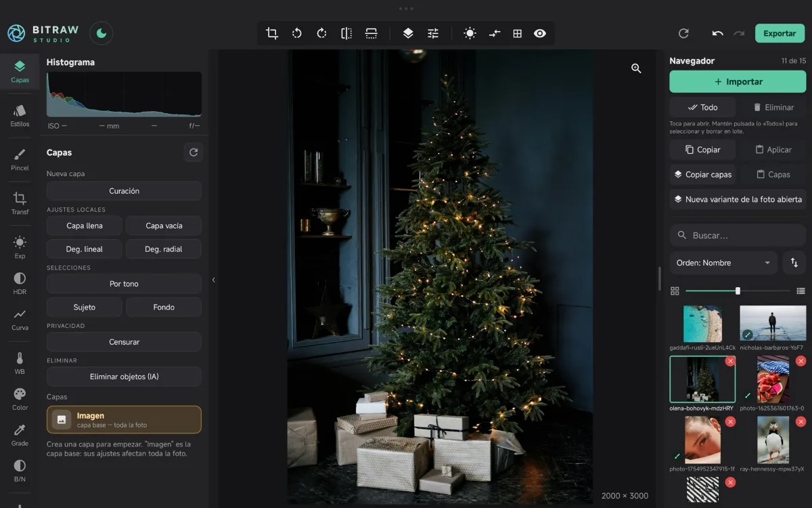Click the Aplicar button

tap(773, 150)
